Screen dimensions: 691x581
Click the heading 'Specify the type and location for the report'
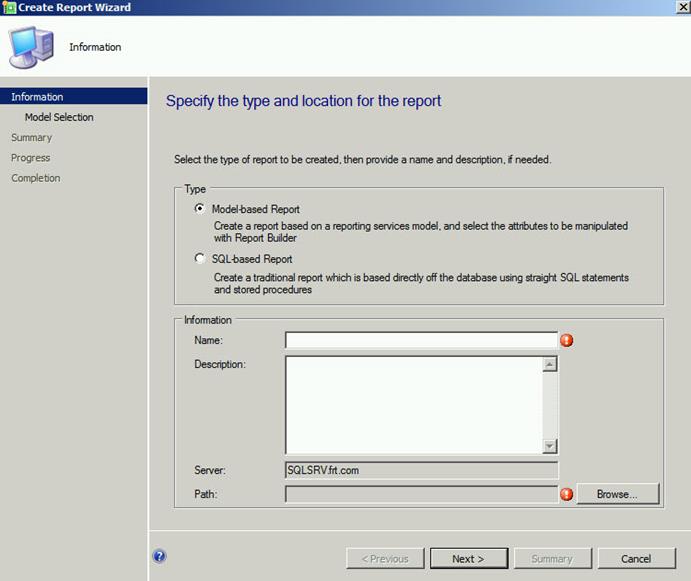coord(304,101)
